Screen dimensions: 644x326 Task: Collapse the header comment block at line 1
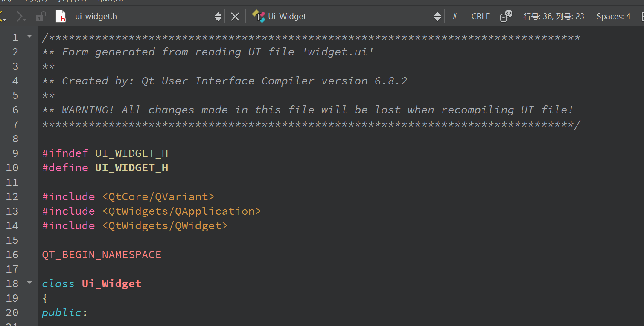(29, 36)
